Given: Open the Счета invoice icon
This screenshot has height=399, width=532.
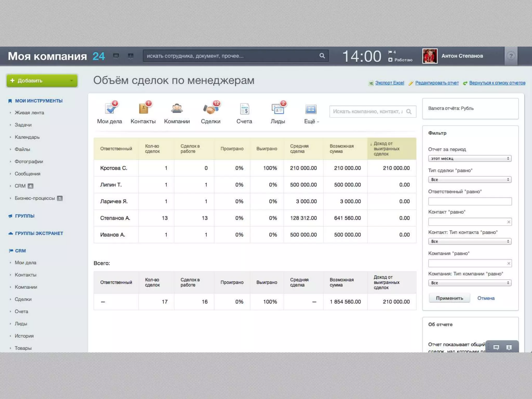Looking at the screenshot, I should [244, 109].
